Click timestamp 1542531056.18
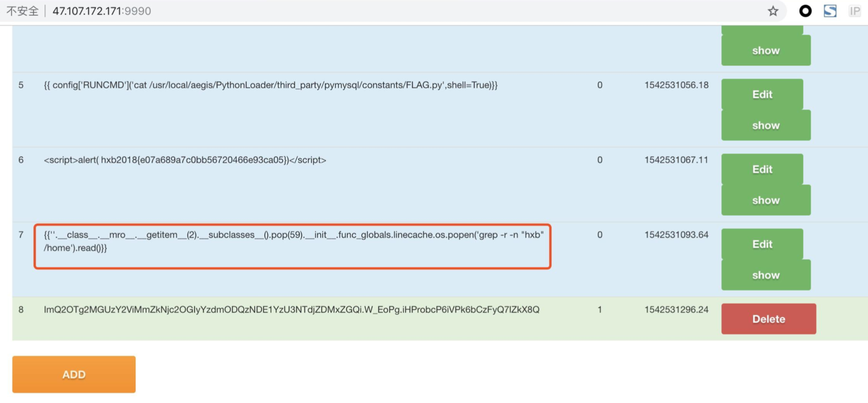Image resolution: width=868 pixels, height=403 pixels. click(676, 85)
